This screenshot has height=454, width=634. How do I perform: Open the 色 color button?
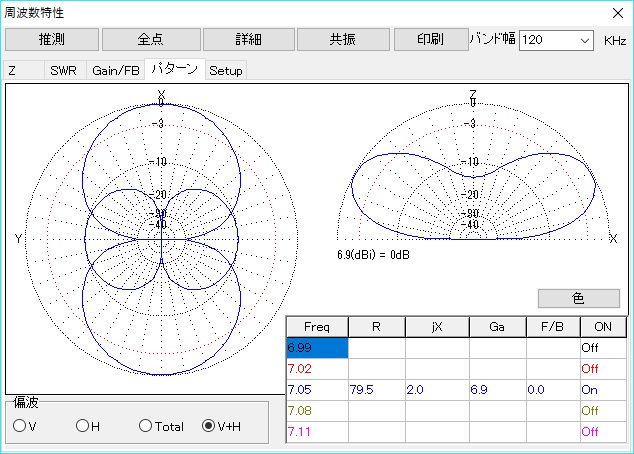[579, 298]
